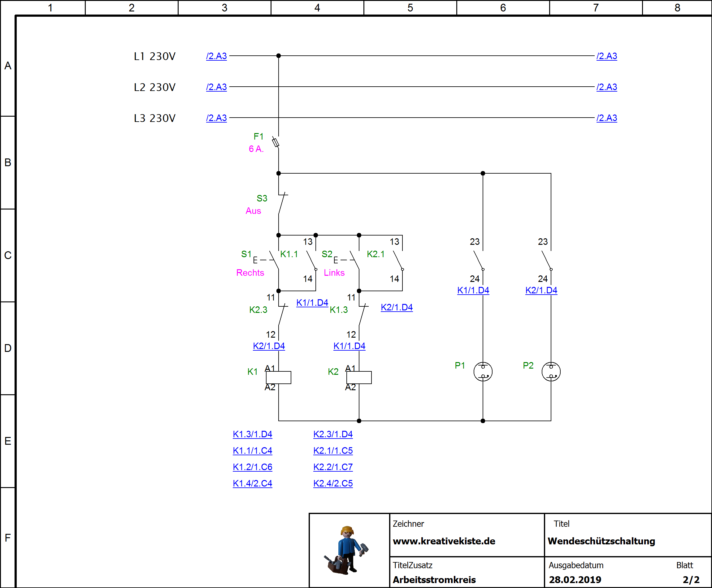Click the Wendeschützschaltung title field
Viewport: 712px width, 588px height.
pyautogui.click(x=601, y=541)
